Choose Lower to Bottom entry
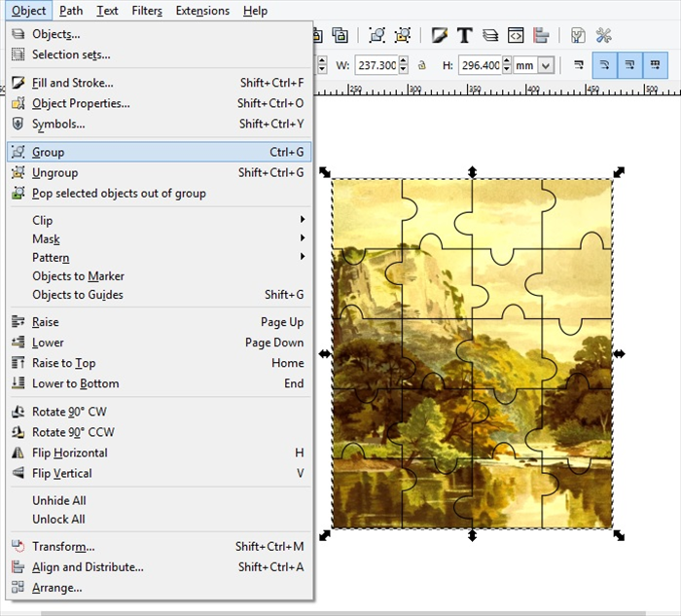 (159, 383)
